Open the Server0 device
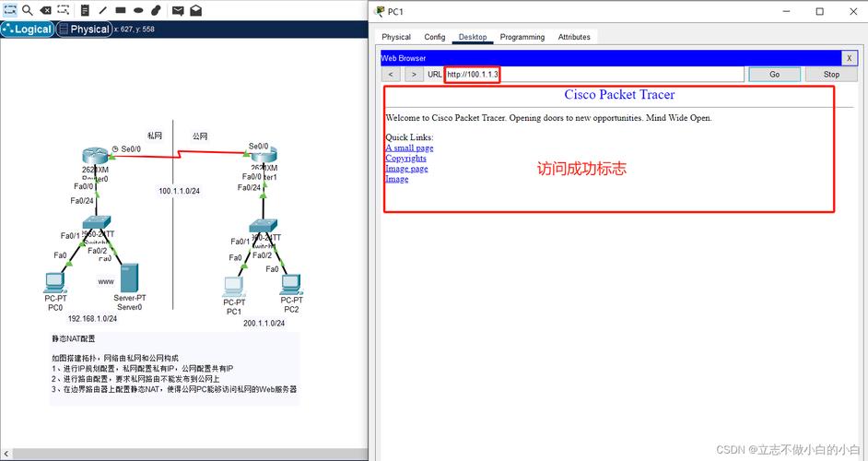 (x=130, y=278)
